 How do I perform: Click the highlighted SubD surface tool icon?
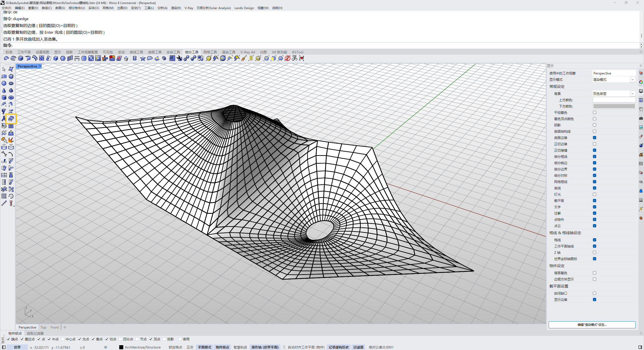(11, 119)
